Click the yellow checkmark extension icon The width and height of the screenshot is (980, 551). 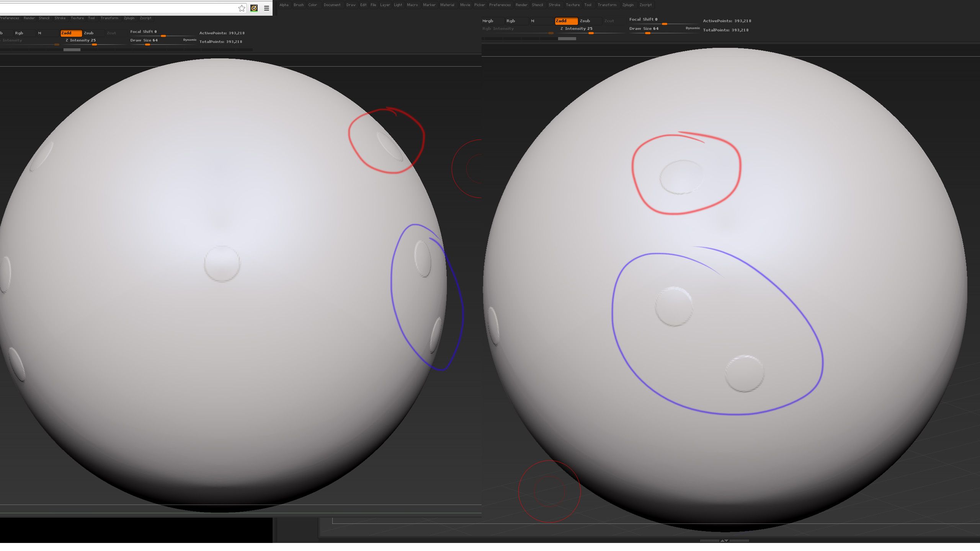click(254, 8)
